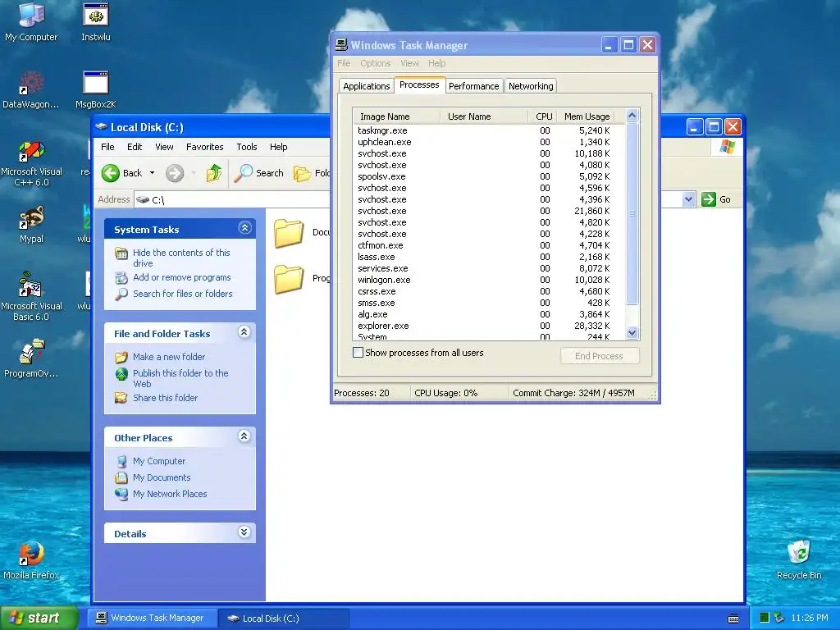This screenshot has width=840, height=630.
Task: Open the DataWagon desktop shortcut
Action: click(31, 89)
